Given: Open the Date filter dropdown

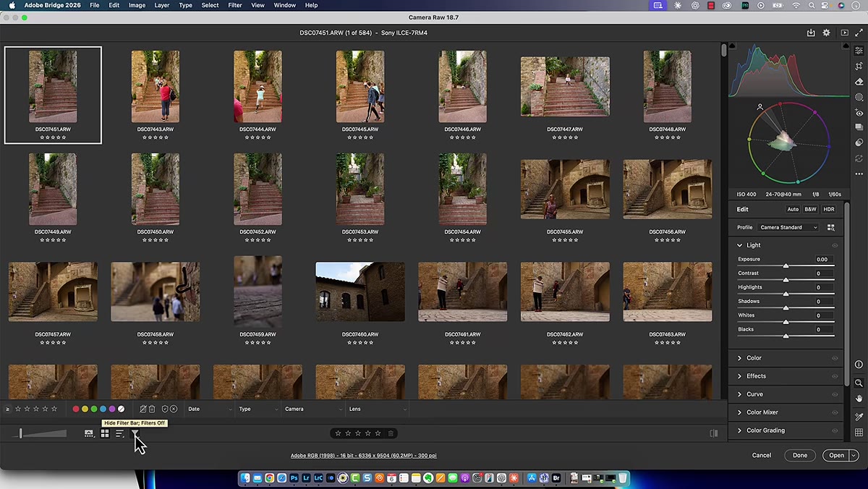Looking at the screenshot, I should pos(210,409).
